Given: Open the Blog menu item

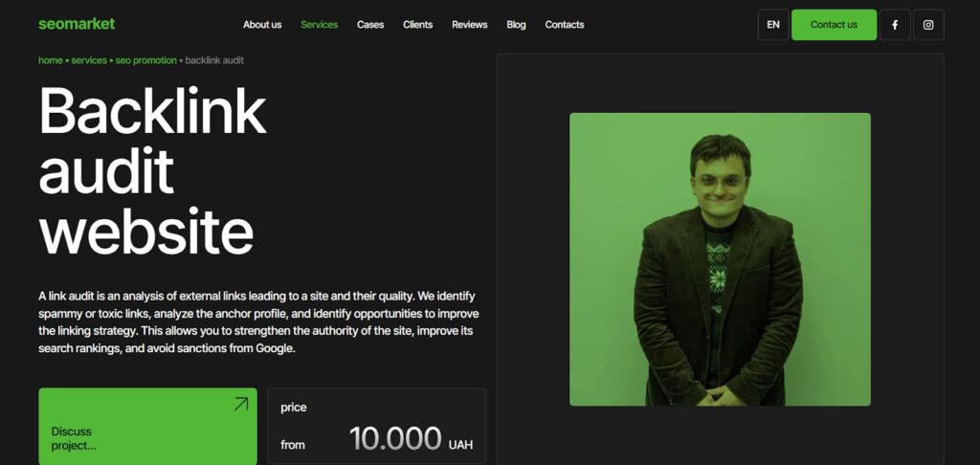Looking at the screenshot, I should (516, 25).
